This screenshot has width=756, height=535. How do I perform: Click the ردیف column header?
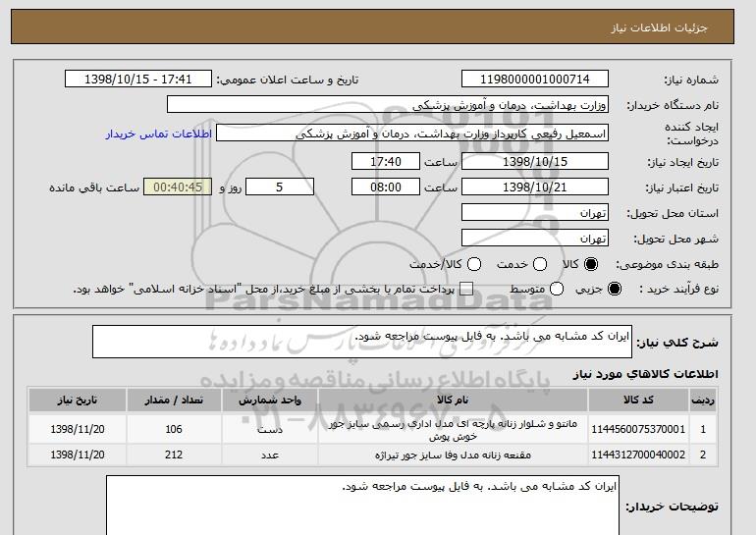[703, 401]
